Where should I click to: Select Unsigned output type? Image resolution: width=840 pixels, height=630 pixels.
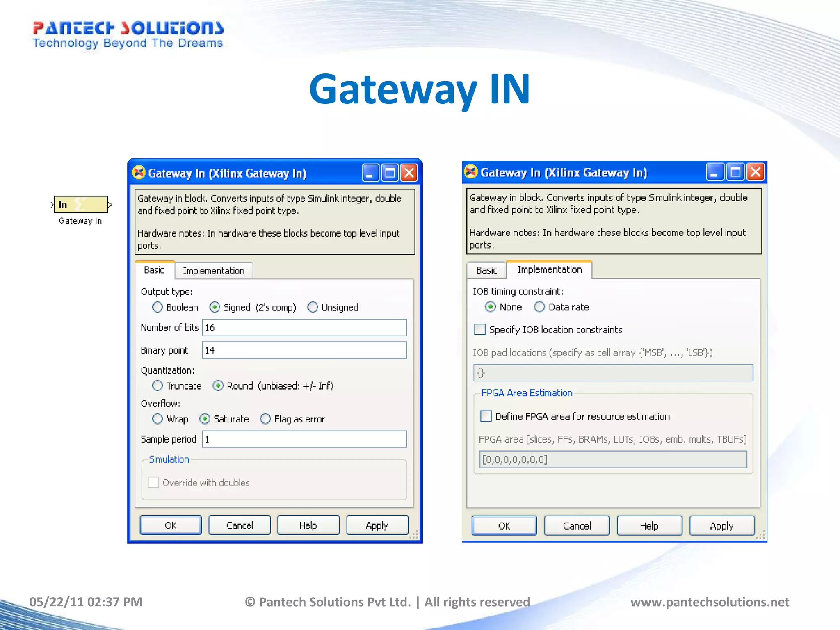pyautogui.click(x=313, y=307)
